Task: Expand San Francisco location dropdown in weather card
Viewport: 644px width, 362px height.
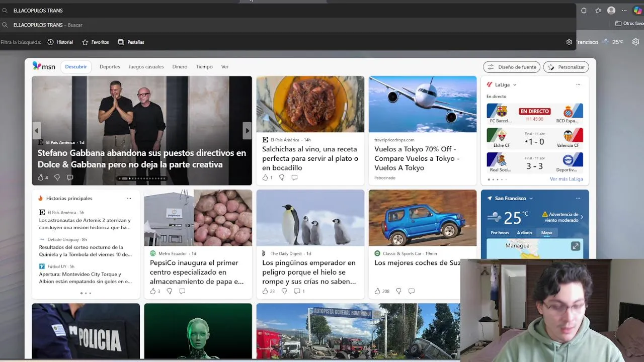Action: [531, 199]
